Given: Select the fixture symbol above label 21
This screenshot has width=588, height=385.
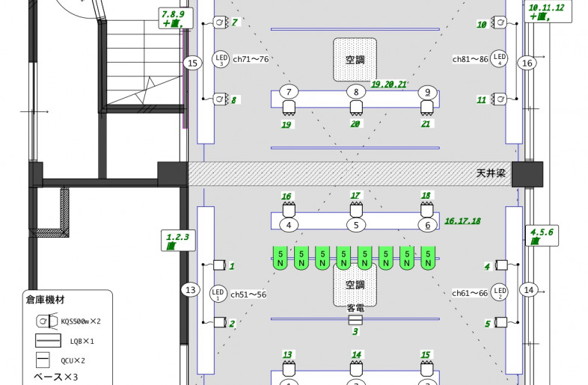Looking at the screenshot, I should (x=426, y=108).
